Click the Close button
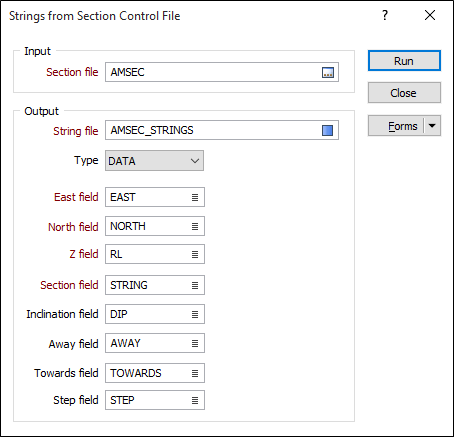The height and width of the screenshot is (437, 454). click(x=404, y=93)
